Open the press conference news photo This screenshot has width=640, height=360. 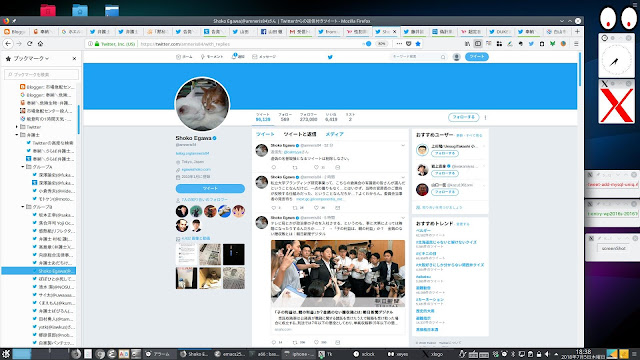[338, 273]
